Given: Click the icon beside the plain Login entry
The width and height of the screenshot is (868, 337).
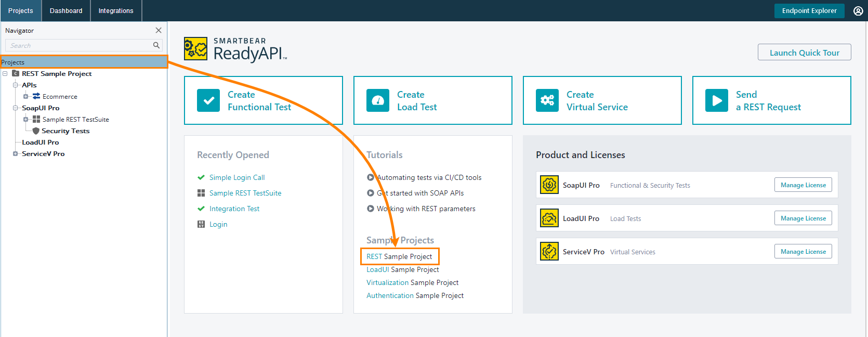Looking at the screenshot, I should [x=201, y=224].
